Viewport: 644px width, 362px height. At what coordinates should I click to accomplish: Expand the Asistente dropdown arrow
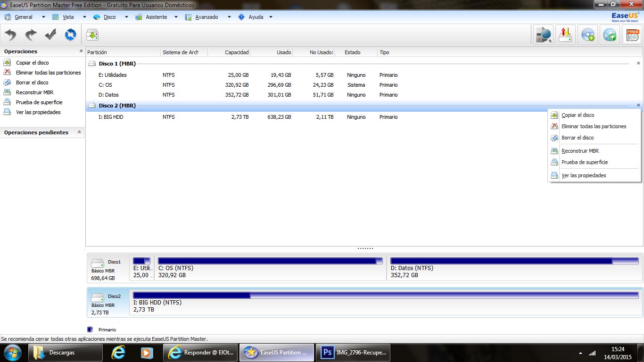(176, 17)
